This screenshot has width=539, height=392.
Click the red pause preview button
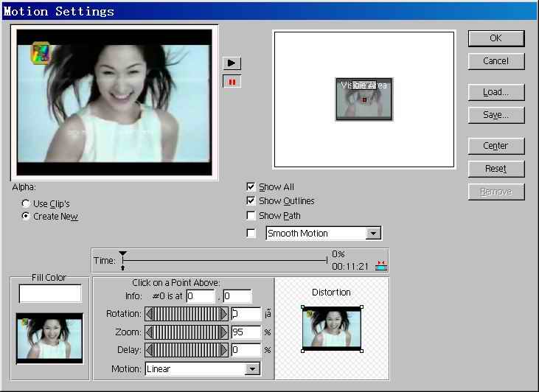click(232, 82)
